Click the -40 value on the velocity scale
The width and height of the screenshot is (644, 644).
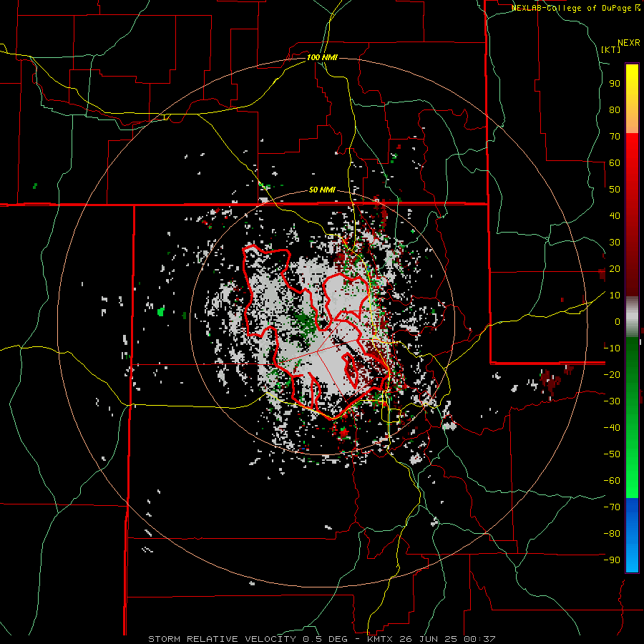pyautogui.click(x=612, y=428)
